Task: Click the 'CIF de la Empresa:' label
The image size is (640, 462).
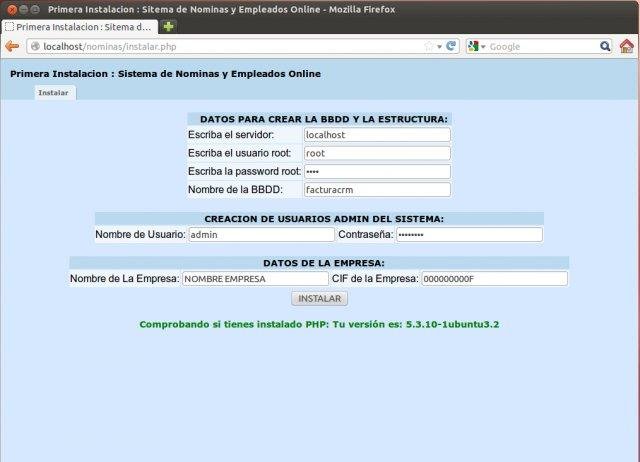Action: point(375,279)
